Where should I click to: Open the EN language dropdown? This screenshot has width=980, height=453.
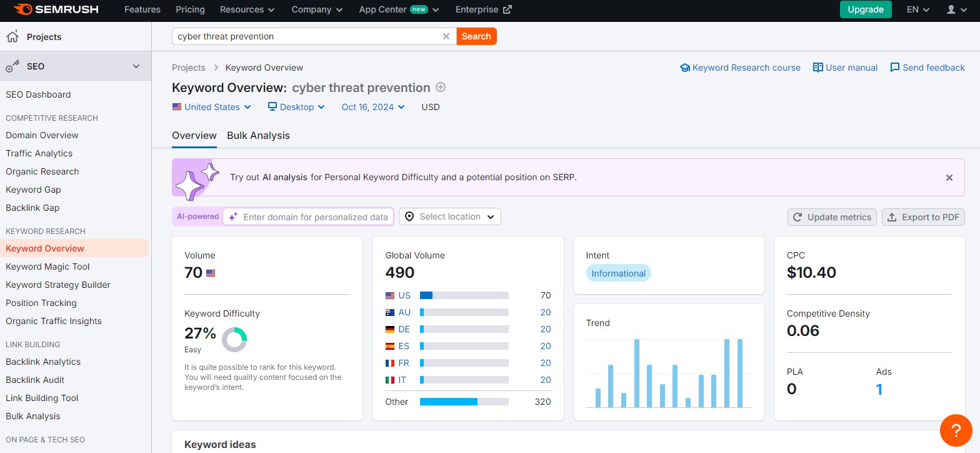919,9
